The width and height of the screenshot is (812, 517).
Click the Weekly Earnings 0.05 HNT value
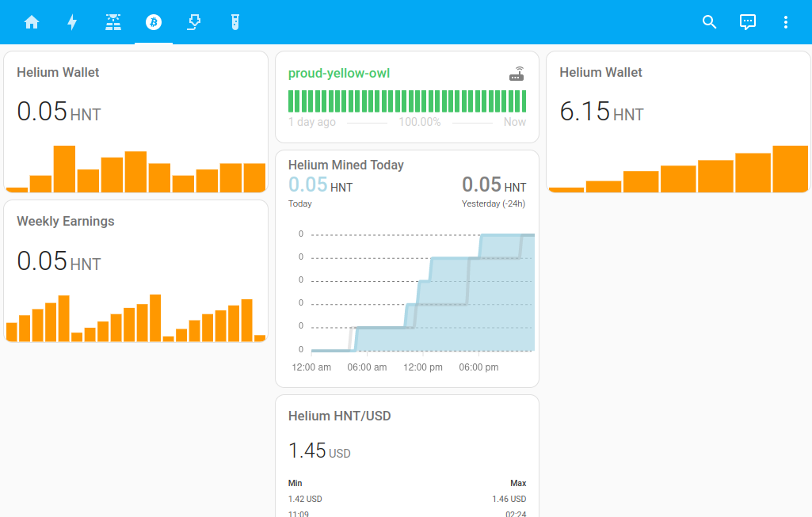coord(59,260)
